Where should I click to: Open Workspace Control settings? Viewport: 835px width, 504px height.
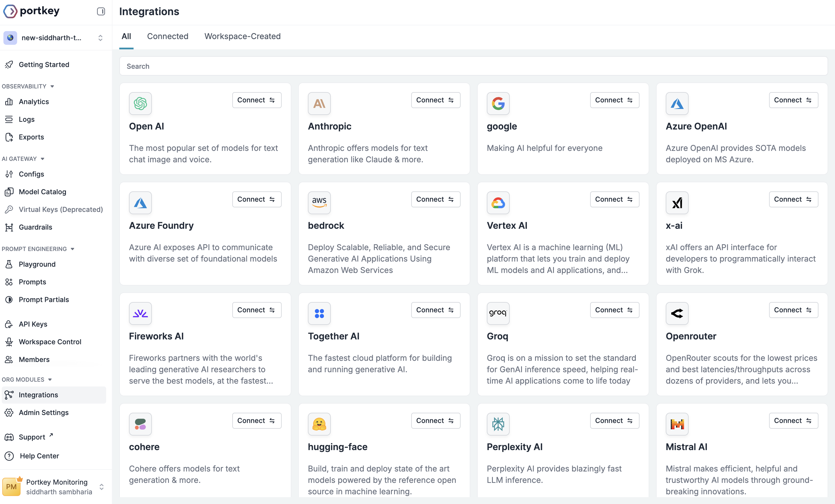50,342
